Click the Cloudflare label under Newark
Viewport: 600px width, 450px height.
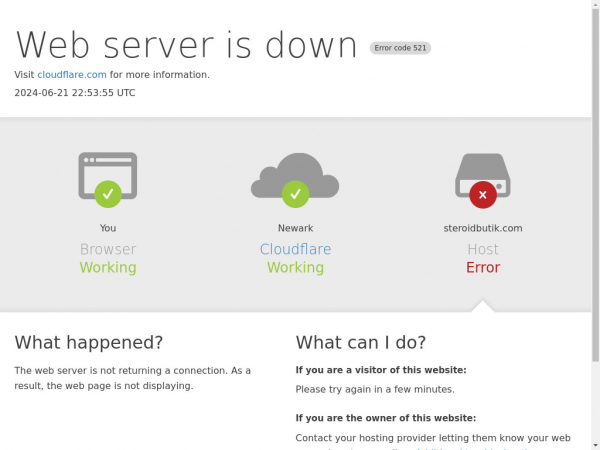pos(295,249)
